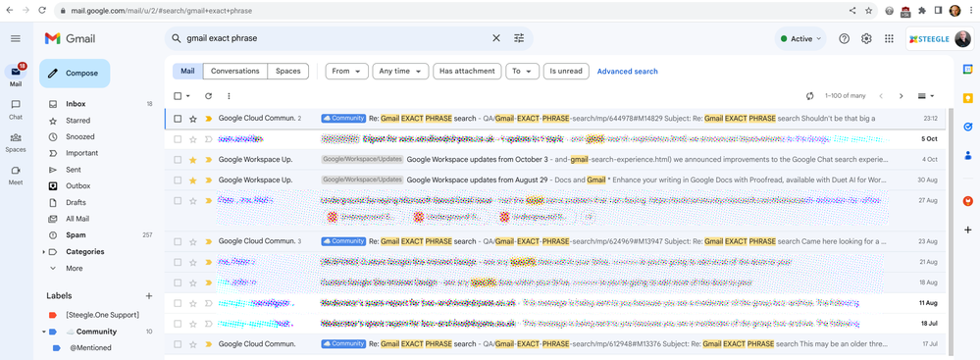Image resolution: width=980 pixels, height=360 pixels.
Task: Open Spaces in the left rail
Action: [16, 142]
